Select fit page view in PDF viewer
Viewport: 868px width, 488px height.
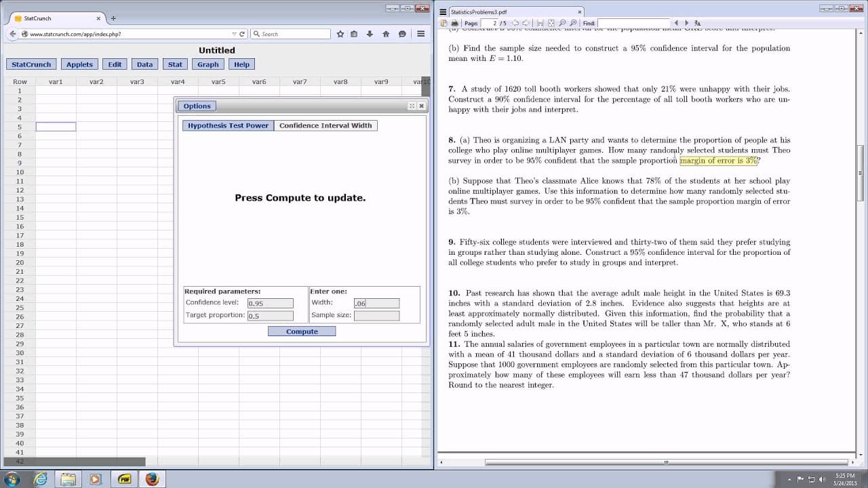pos(551,23)
